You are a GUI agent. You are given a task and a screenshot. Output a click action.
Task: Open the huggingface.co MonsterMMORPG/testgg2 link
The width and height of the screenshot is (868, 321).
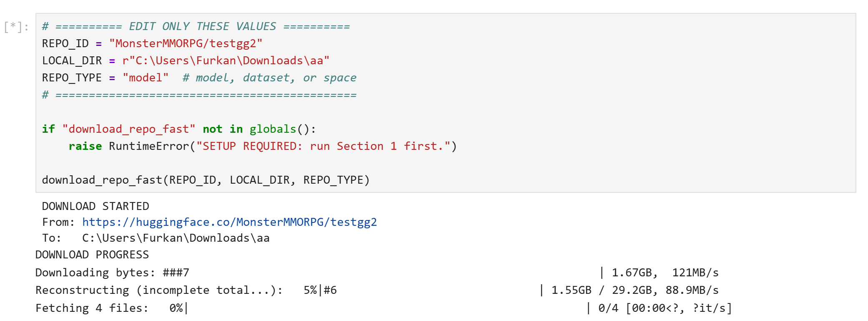(x=229, y=222)
